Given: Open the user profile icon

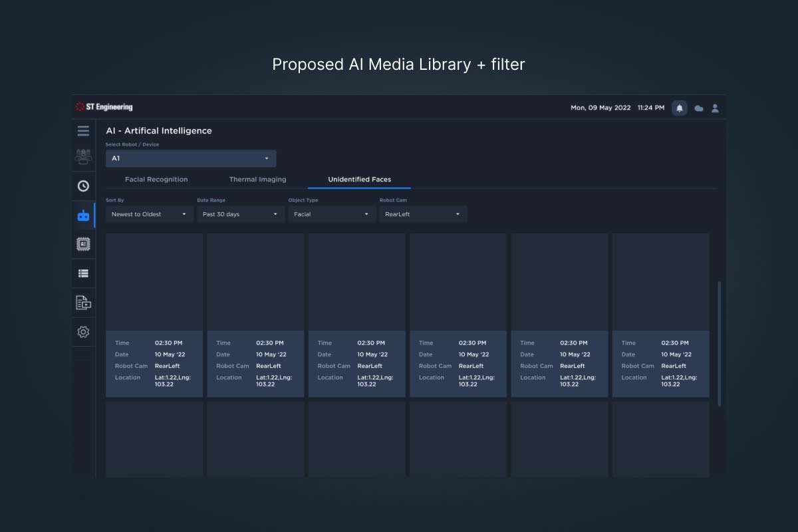Looking at the screenshot, I should [715, 108].
